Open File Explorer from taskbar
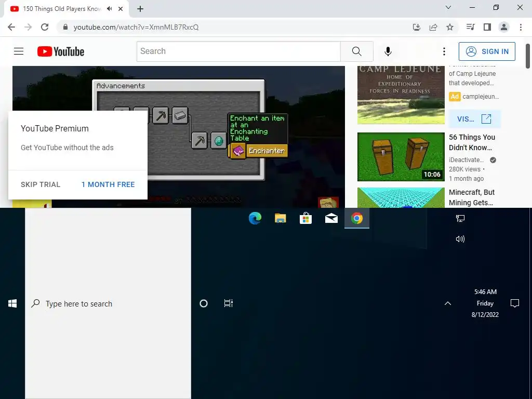 tap(280, 218)
